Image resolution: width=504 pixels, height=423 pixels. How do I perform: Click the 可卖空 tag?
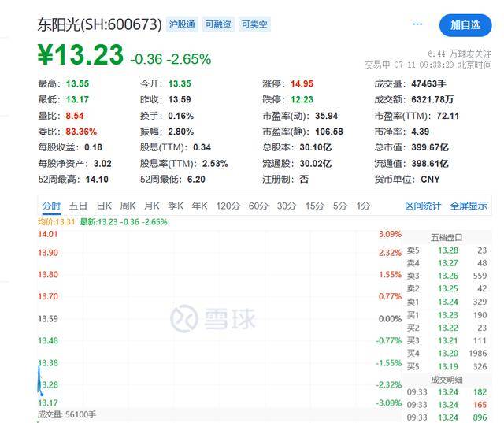coord(254,24)
